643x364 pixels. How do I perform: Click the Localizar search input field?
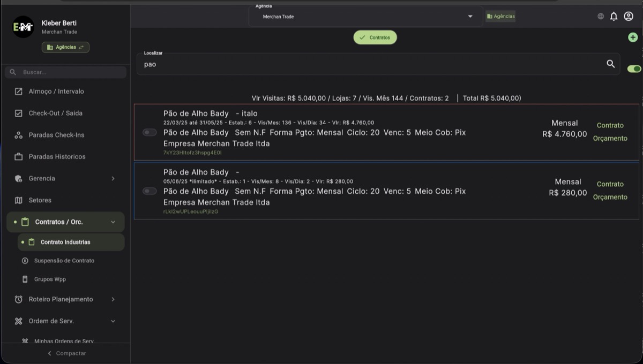click(x=370, y=64)
